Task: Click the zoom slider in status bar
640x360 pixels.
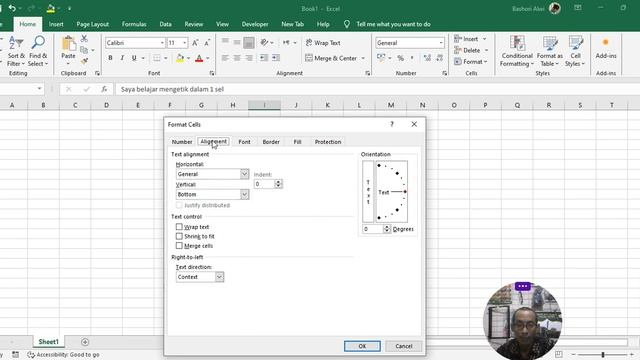Action: coord(602,354)
